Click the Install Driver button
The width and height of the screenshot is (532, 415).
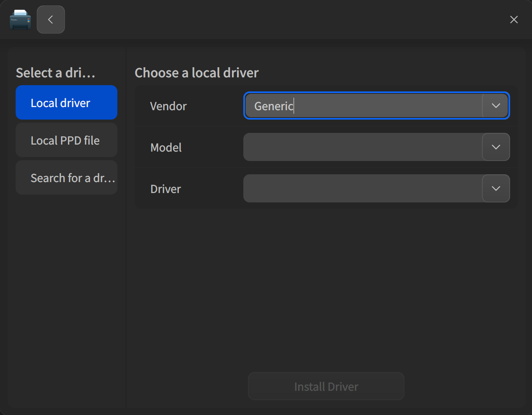point(326,386)
